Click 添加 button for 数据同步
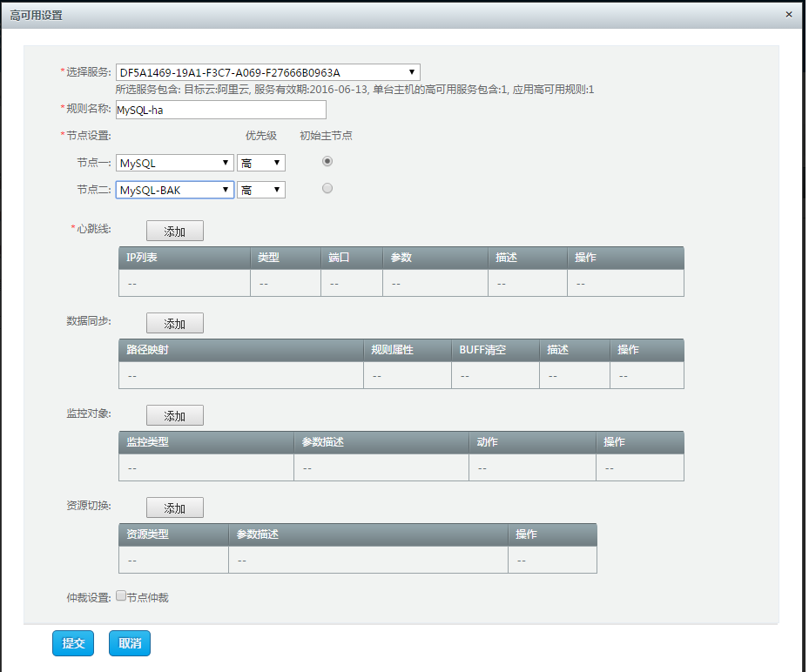The height and width of the screenshot is (672, 809). point(175,323)
